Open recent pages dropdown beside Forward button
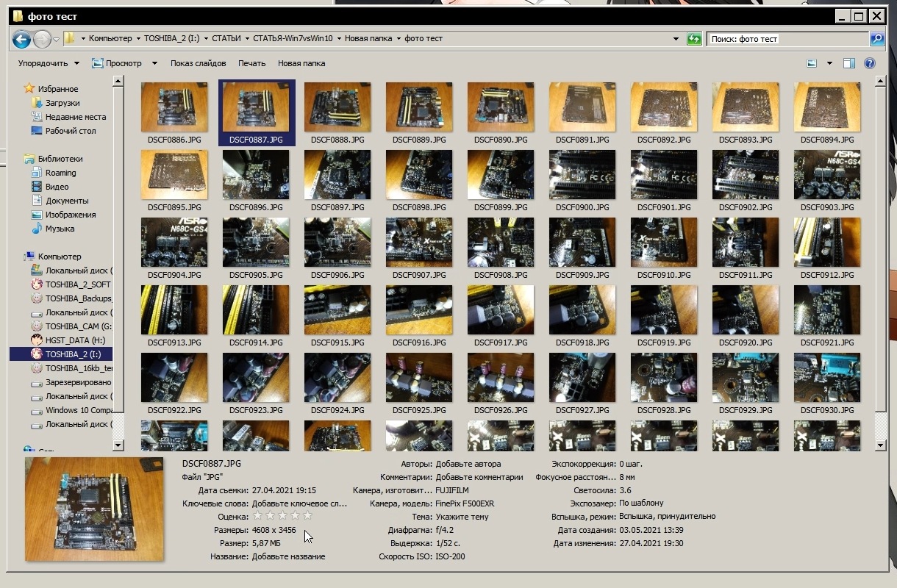 [x=56, y=39]
